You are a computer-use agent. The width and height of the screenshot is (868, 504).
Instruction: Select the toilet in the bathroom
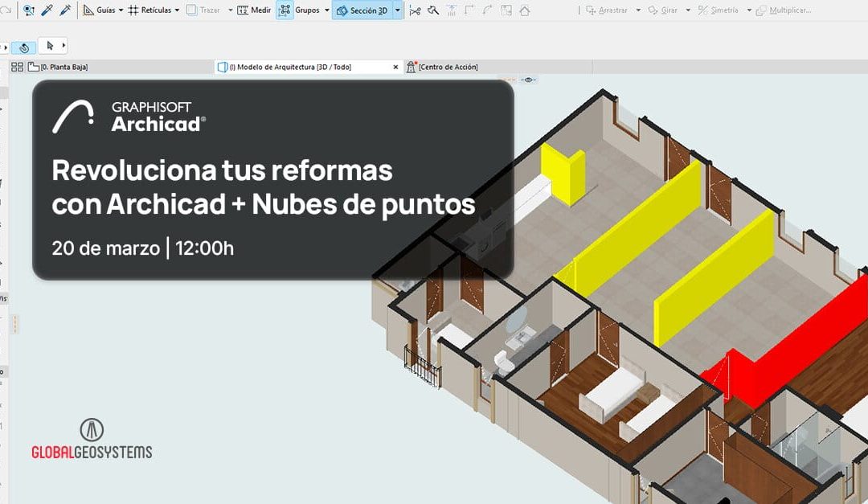503,361
